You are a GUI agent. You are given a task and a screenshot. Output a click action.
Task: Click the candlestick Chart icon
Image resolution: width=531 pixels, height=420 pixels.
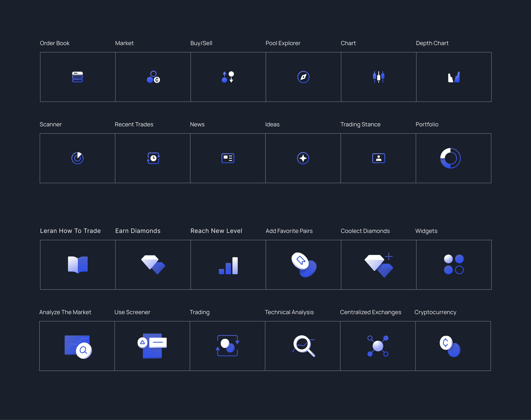click(x=378, y=77)
